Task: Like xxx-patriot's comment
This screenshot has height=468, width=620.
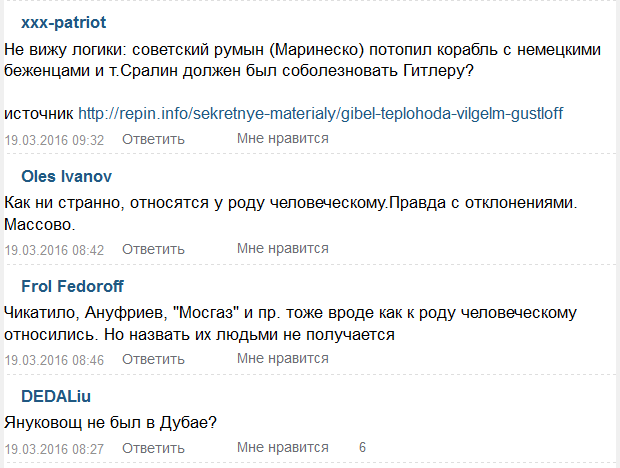Action: 283,139
